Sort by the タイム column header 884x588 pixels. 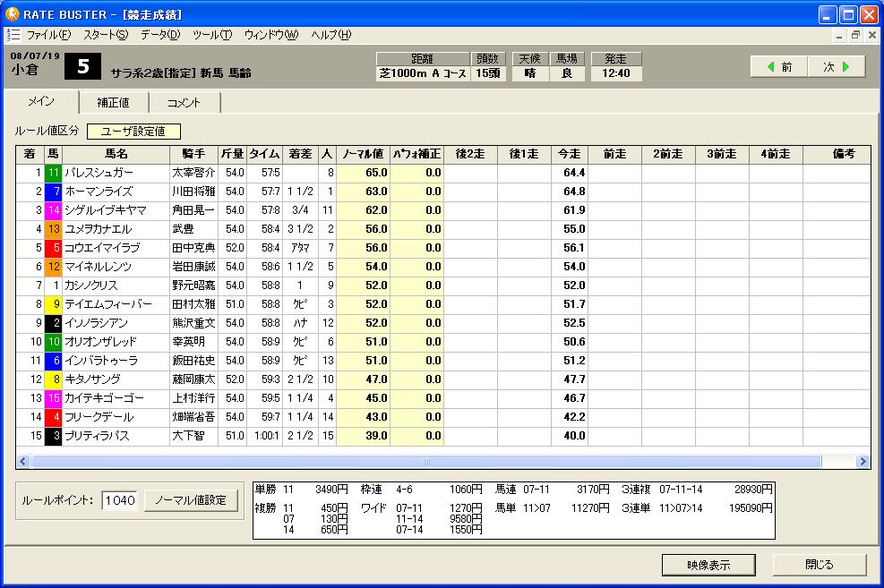pos(264,154)
